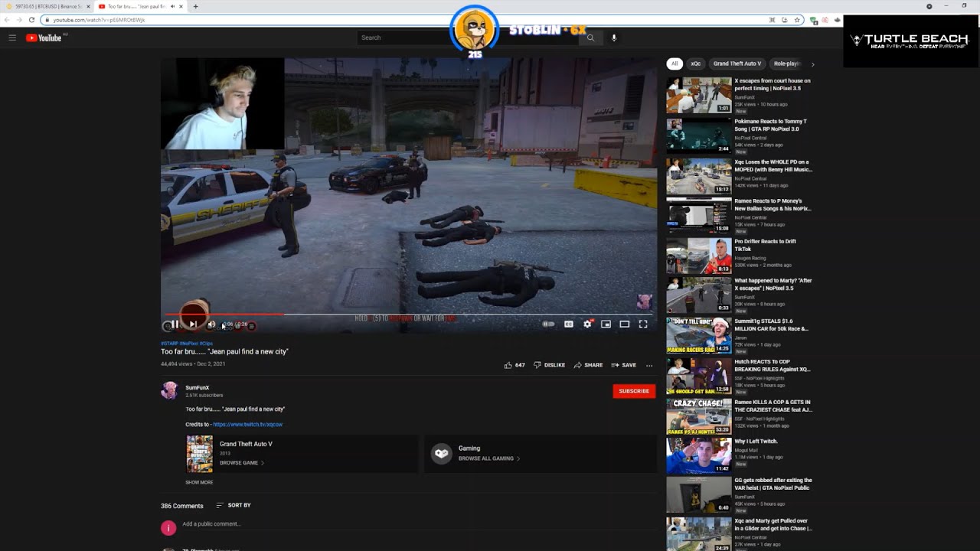Click the #GTARP hashtag above the title
This screenshot has width=980, height=551.
[169, 344]
